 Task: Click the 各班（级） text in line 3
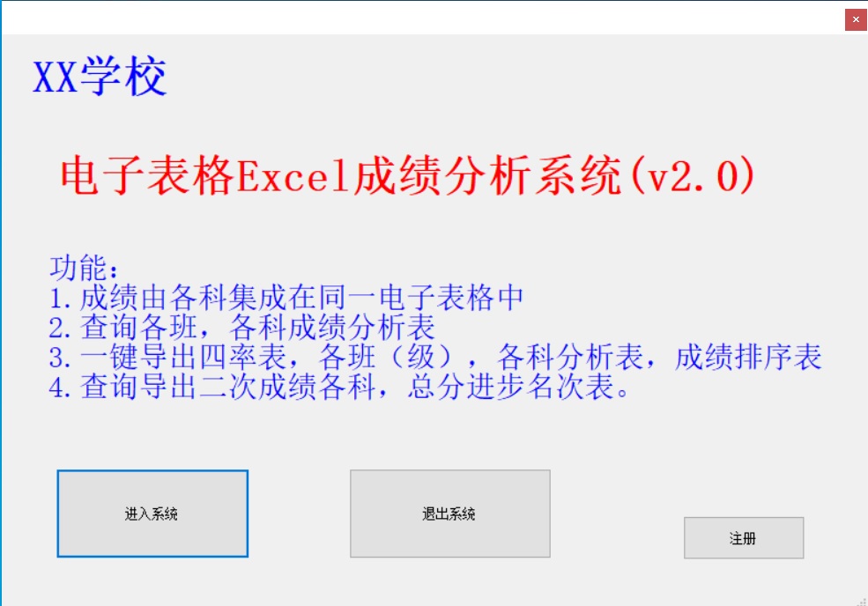(385, 357)
